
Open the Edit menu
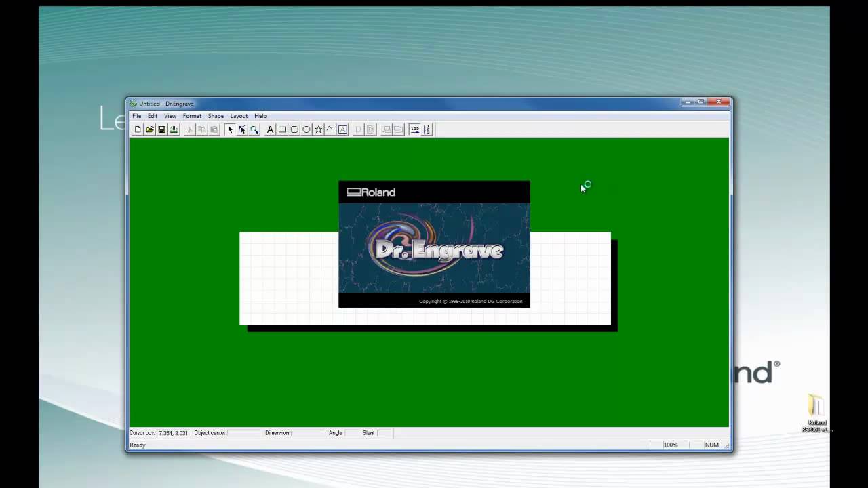pyautogui.click(x=153, y=116)
